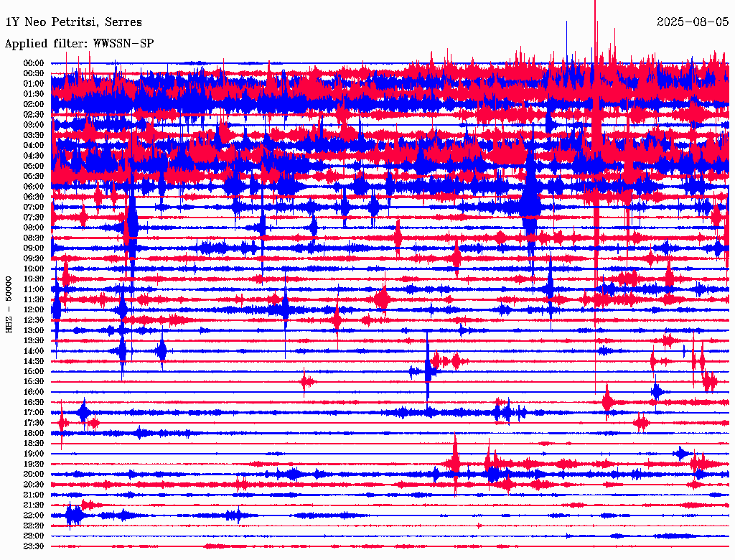Select the 02:00 time label
Viewport: 735px width, 560px height.
(34, 104)
